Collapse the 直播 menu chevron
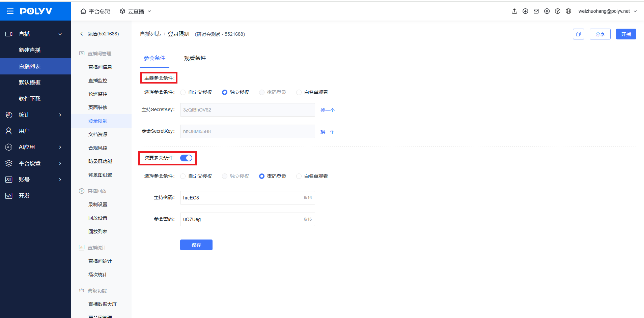Image resolution: width=644 pixels, height=318 pixels. pos(60,34)
